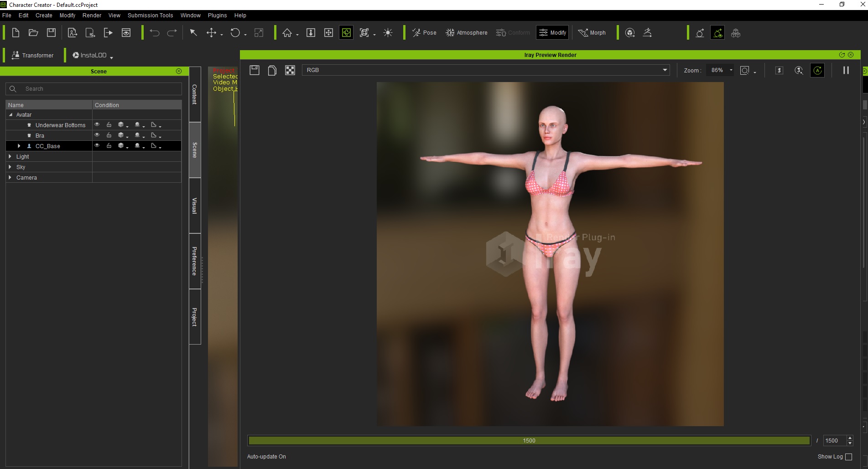Viewport: 868px width, 469px height.
Task: Check the Show Log checkbox
Action: click(x=848, y=457)
